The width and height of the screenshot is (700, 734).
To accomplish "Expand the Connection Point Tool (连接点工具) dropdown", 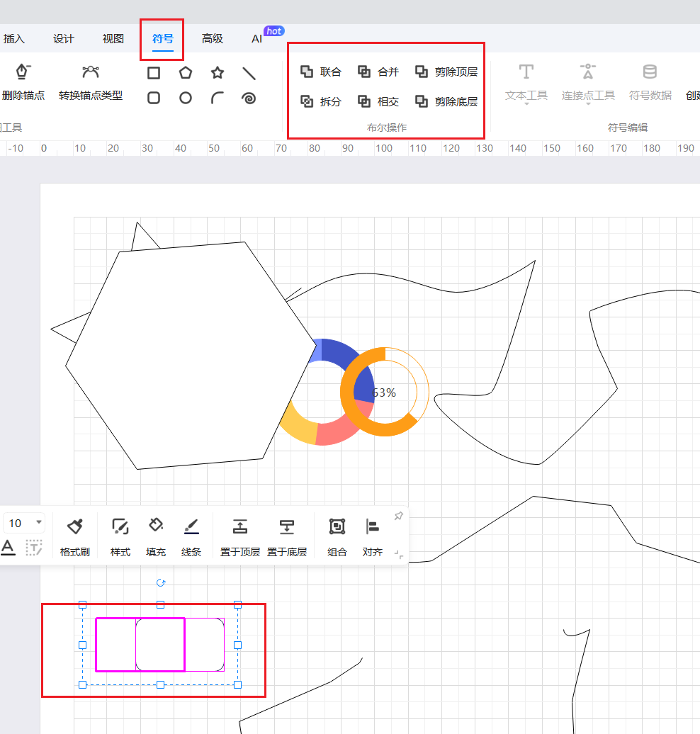I will pos(588,104).
